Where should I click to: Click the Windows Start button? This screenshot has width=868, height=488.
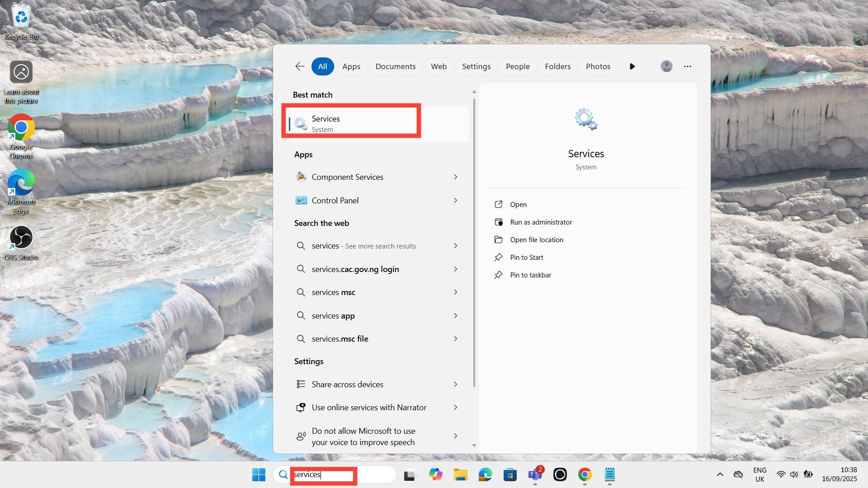(x=259, y=474)
